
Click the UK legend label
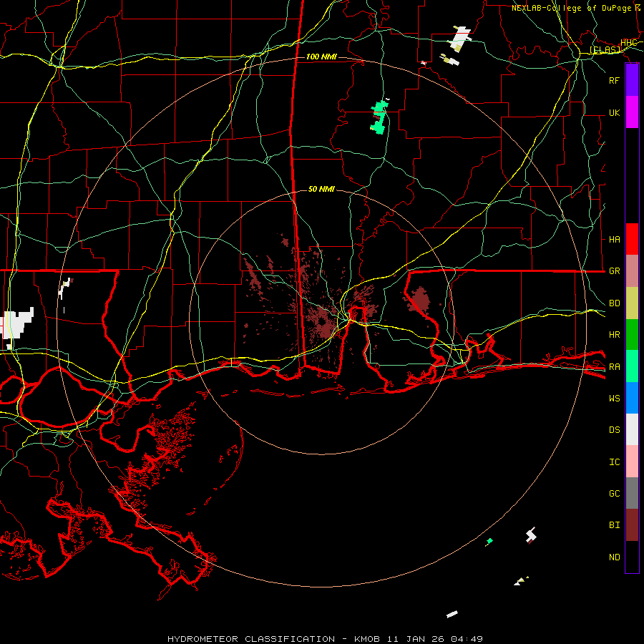point(615,112)
